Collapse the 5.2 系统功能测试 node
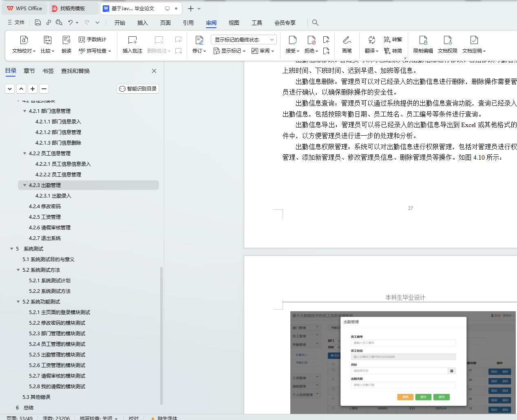517x420 pixels. tap(18, 301)
